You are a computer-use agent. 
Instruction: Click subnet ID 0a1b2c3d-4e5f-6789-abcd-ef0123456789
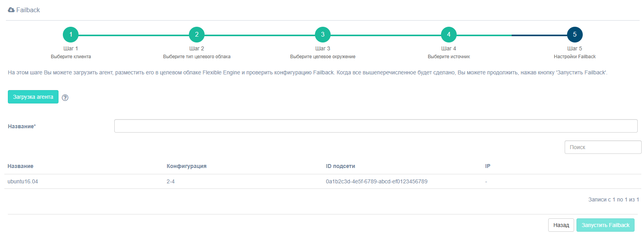tap(377, 181)
